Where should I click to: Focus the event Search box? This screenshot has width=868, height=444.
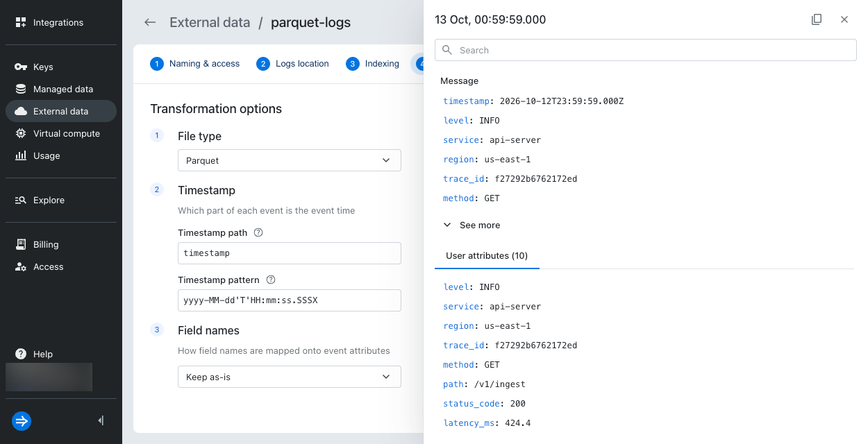646,50
